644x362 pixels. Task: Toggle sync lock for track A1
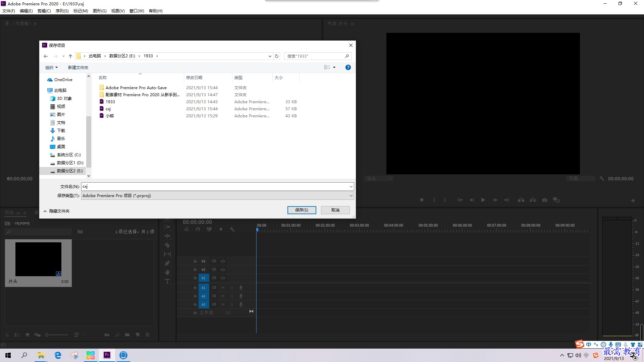(214, 288)
